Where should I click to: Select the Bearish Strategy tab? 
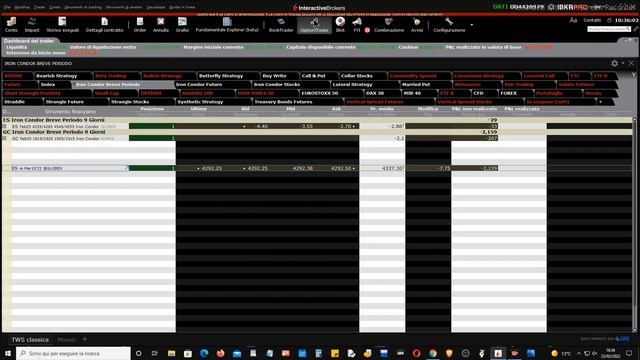(62, 76)
